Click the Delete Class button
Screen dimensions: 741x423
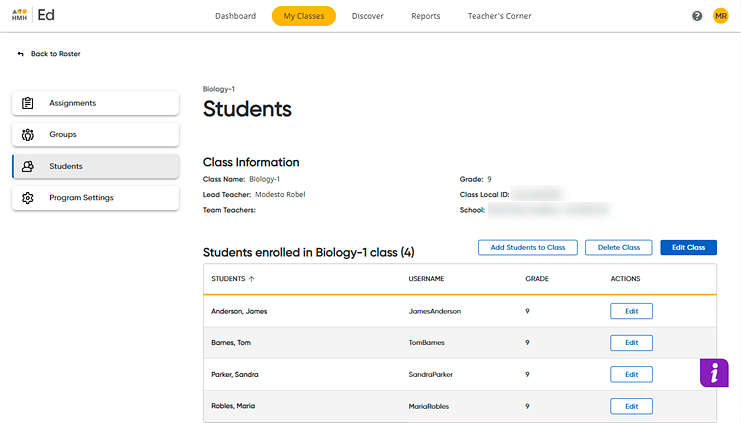tap(619, 247)
